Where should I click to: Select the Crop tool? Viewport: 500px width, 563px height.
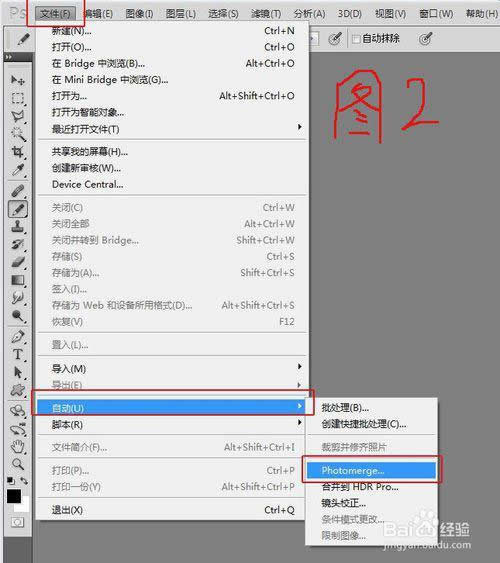(x=17, y=152)
